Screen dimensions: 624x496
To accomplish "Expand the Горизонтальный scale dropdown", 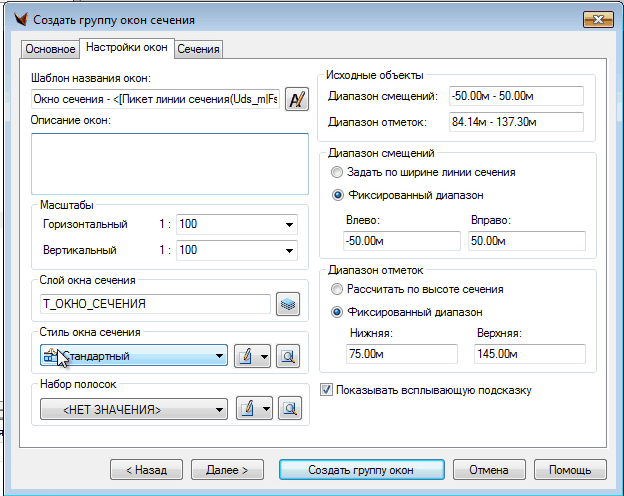I will [289, 225].
